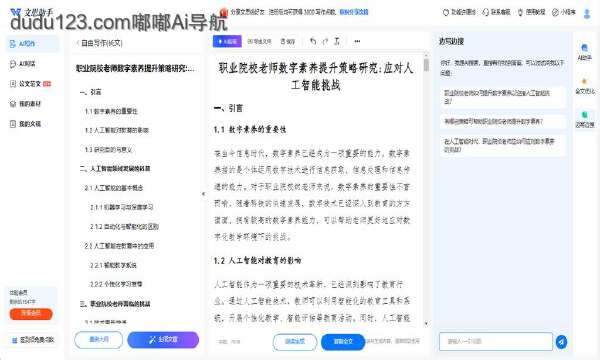Click the document scrollbar thumb
This screenshot has height=360, width=600.
(x=426, y=64)
